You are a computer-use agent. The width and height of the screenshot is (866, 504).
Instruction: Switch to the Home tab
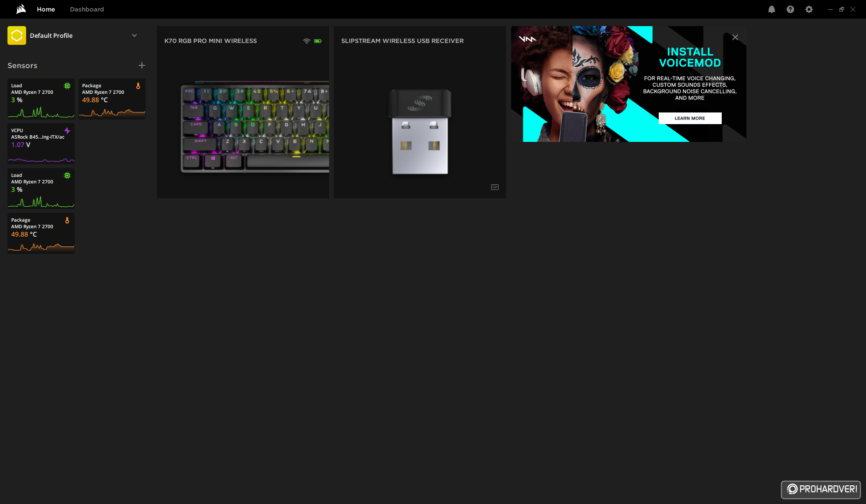46,9
